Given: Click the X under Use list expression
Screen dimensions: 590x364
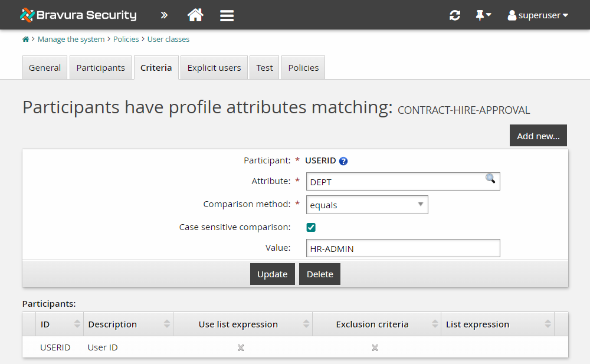Looking at the screenshot, I should pos(240,347).
